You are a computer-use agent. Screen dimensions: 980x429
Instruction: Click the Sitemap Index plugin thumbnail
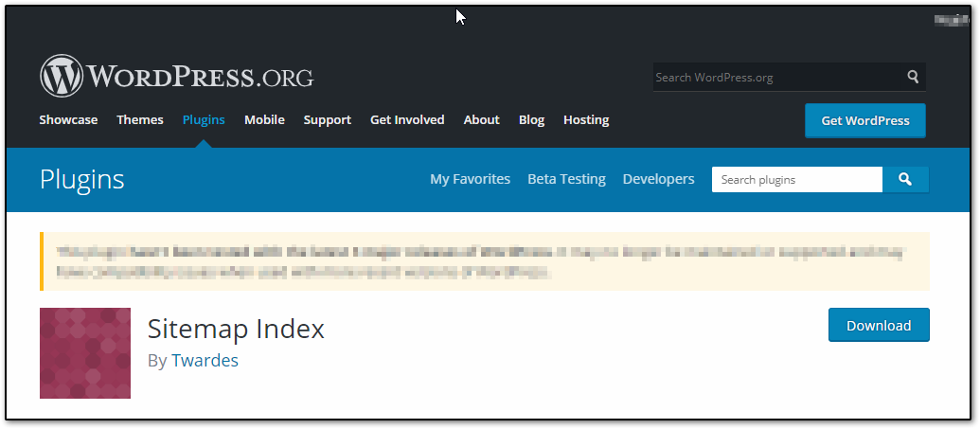(x=85, y=353)
